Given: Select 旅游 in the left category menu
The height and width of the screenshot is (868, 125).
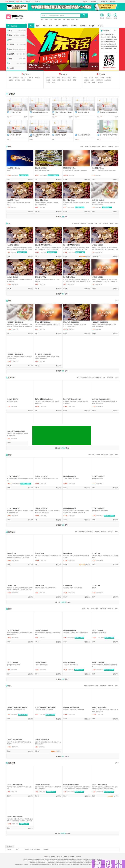Looking at the screenshot, I should [10, 49].
